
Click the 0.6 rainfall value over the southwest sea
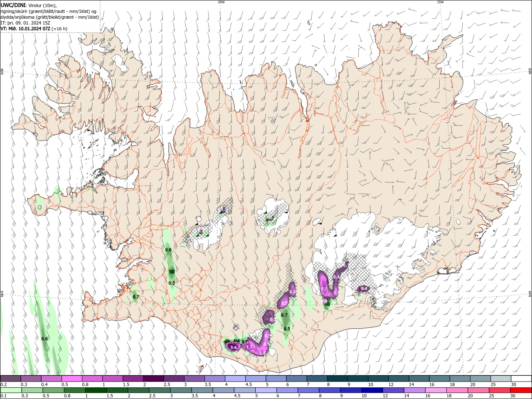pyautogui.click(x=44, y=339)
